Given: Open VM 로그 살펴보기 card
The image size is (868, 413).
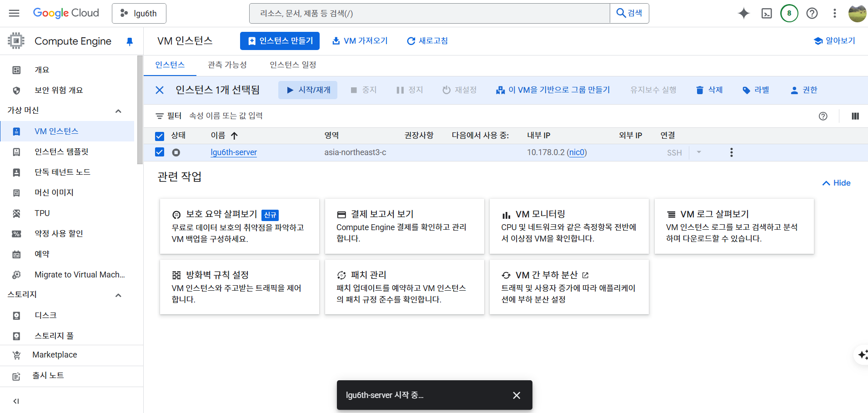Looking at the screenshot, I should pyautogui.click(x=734, y=226).
